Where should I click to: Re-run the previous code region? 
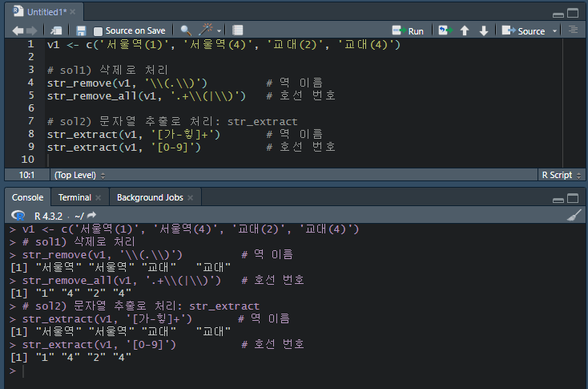(x=445, y=30)
